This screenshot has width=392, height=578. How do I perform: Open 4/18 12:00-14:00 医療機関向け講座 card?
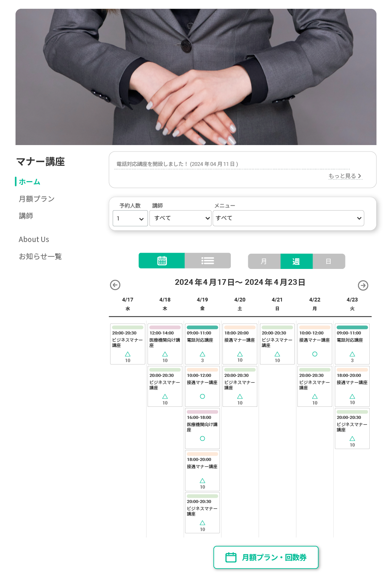[x=165, y=344]
